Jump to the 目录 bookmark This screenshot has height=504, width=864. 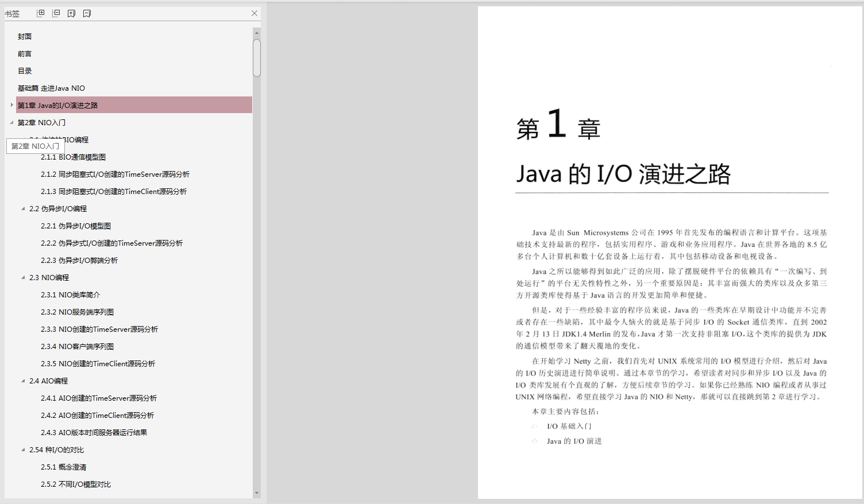click(x=25, y=71)
